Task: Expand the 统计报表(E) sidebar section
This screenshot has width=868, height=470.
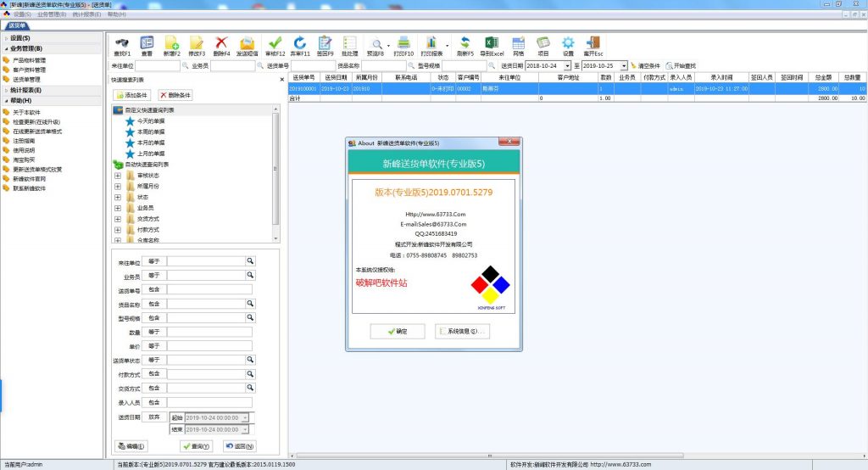Action: coord(6,90)
